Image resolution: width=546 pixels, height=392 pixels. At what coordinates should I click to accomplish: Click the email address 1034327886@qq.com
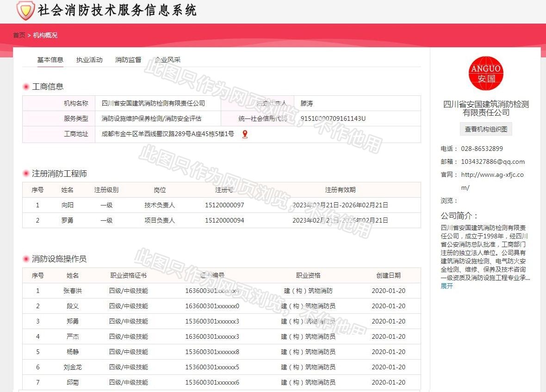[492, 162]
